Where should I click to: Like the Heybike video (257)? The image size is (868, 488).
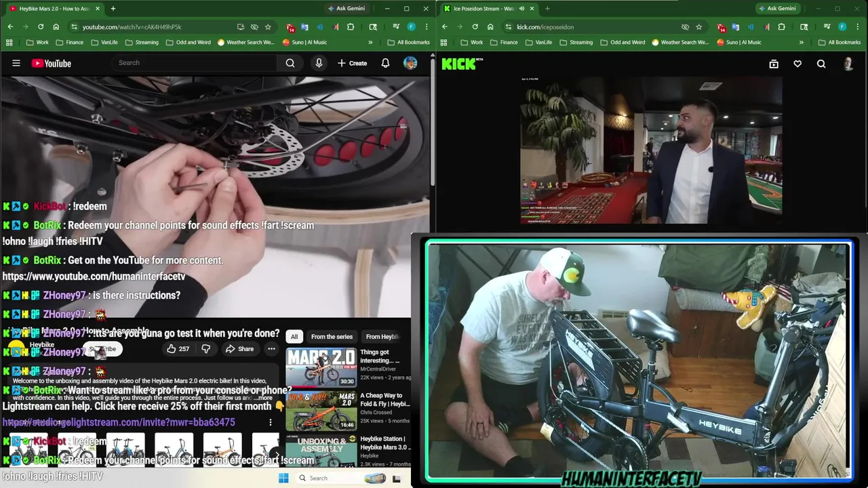178,349
